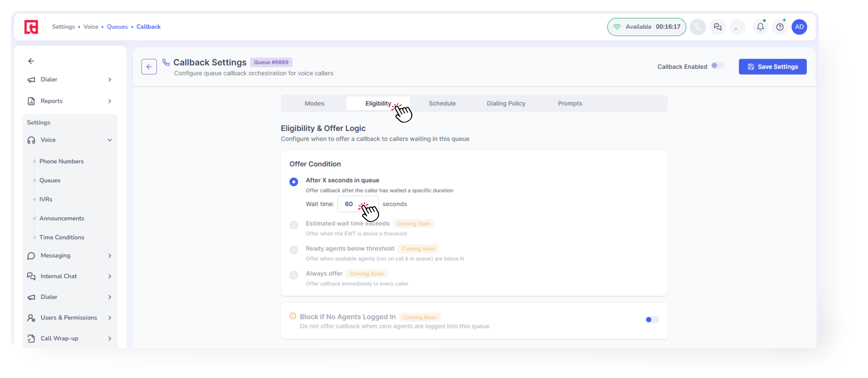Image resolution: width=868 pixels, height=378 pixels.
Task: Open the Available status timer pill
Action: pyautogui.click(x=646, y=27)
